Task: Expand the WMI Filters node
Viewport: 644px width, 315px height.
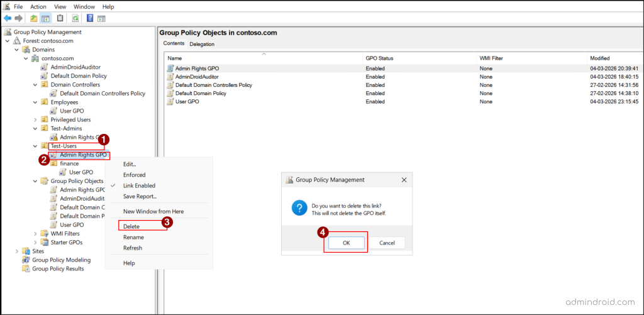Action: pyautogui.click(x=35, y=233)
